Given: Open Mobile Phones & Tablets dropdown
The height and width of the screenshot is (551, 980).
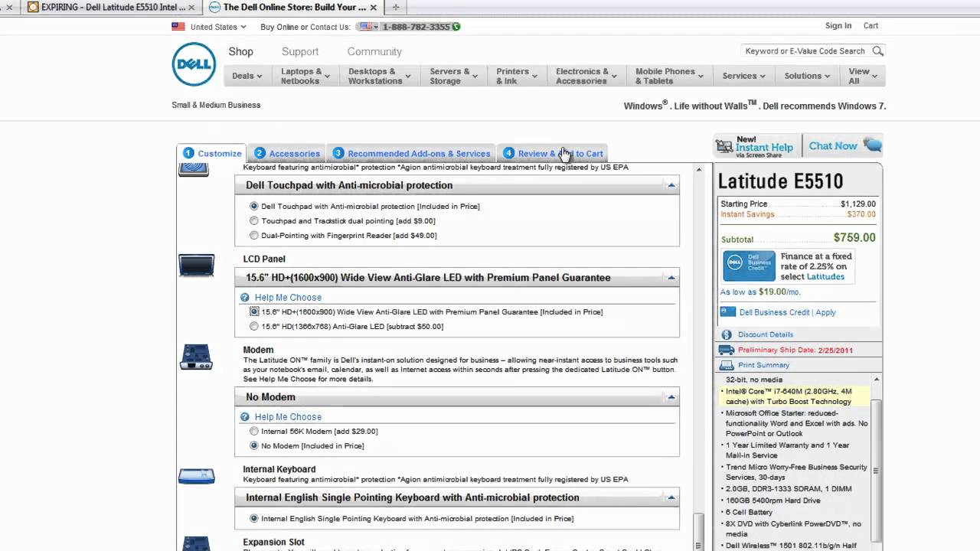Looking at the screenshot, I should (x=669, y=76).
